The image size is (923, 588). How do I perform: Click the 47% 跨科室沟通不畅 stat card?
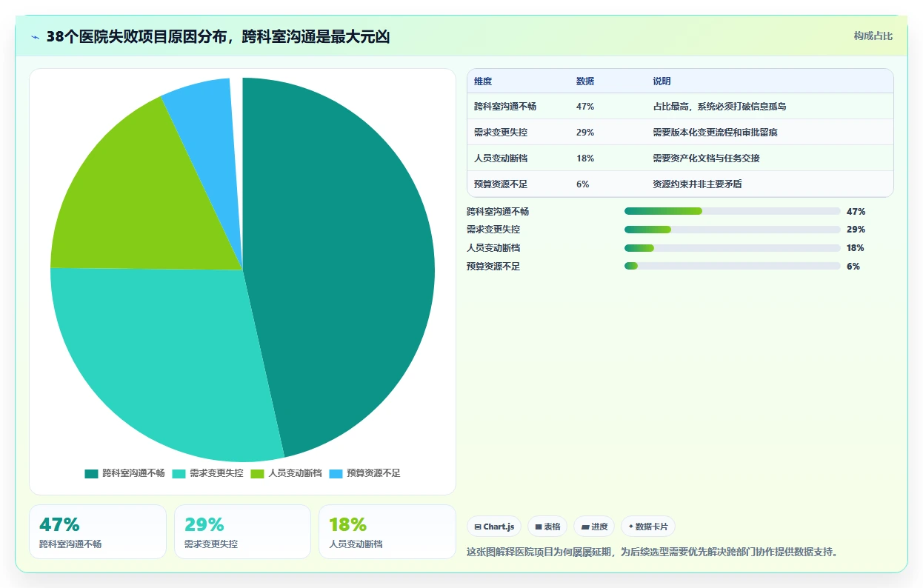(x=98, y=532)
